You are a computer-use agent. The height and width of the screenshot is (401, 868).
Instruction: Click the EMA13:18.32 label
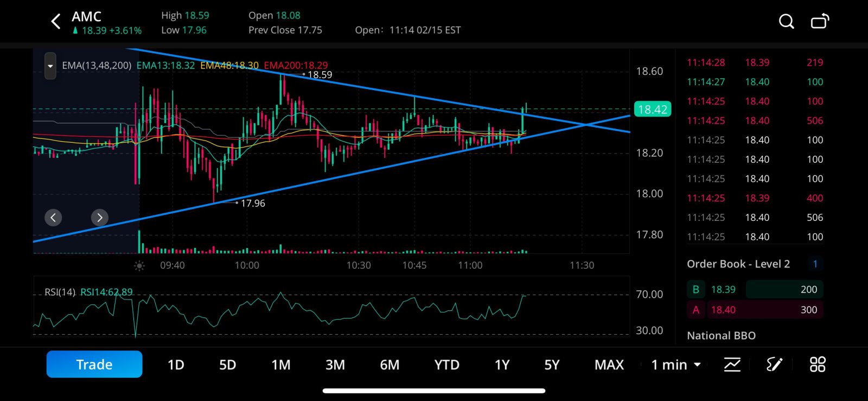pyautogui.click(x=165, y=66)
